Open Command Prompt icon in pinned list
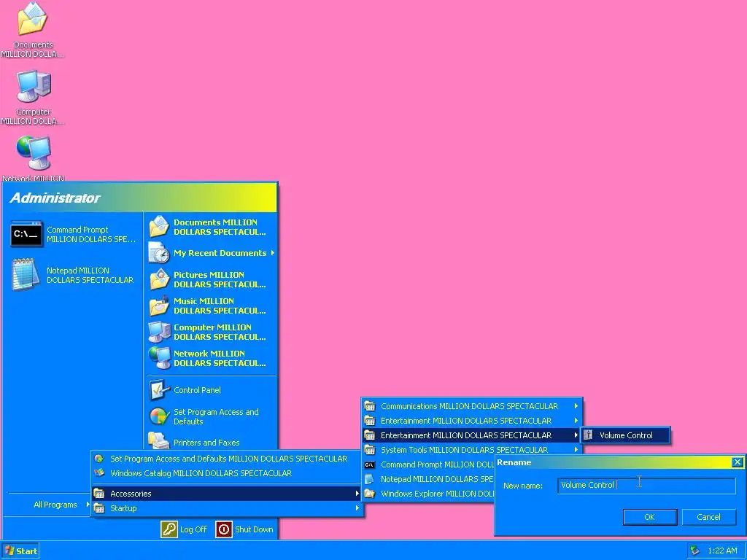Viewport: 747px width, 560px height. tap(27, 234)
